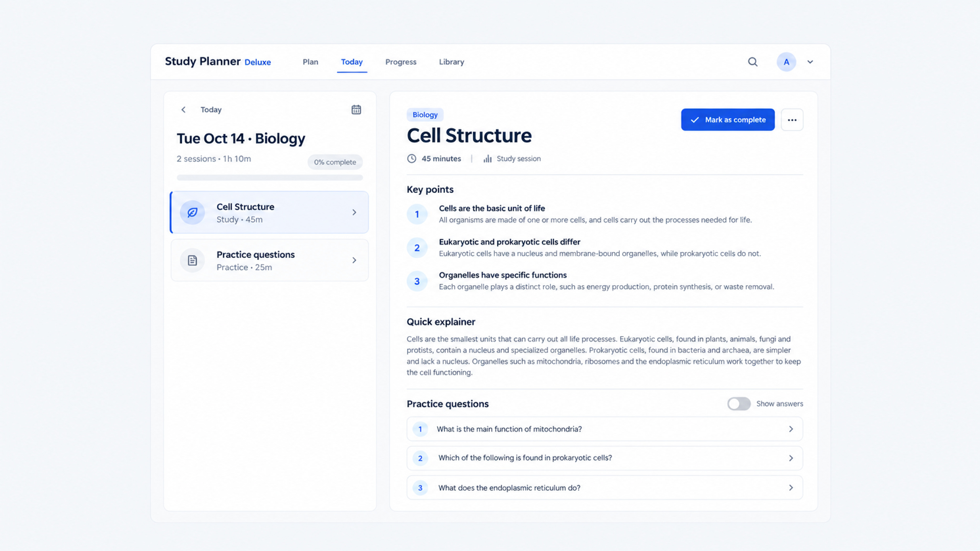This screenshot has height=551, width=980.
Task: Open the search icon in header
Action: click(753, 62)
